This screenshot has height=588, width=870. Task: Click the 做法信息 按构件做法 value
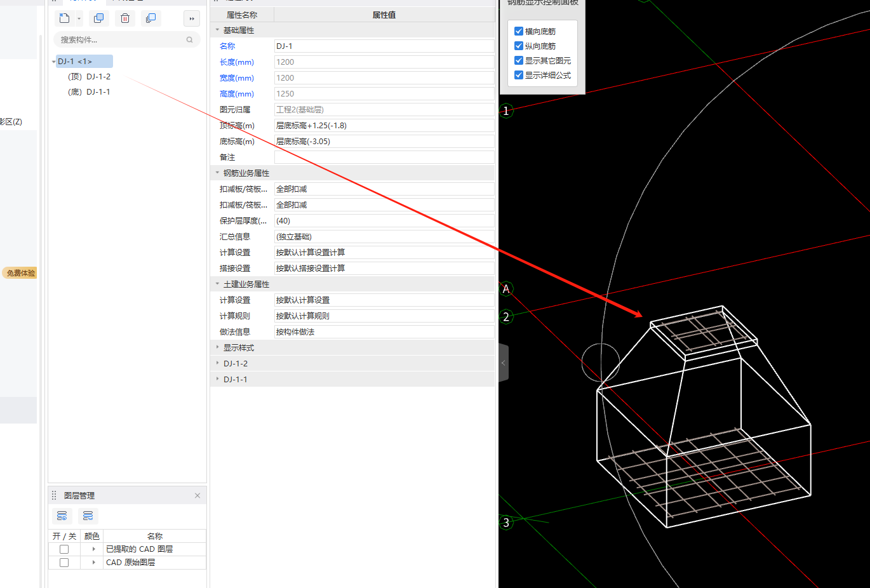pyautogui.click(x=384, y=331)
